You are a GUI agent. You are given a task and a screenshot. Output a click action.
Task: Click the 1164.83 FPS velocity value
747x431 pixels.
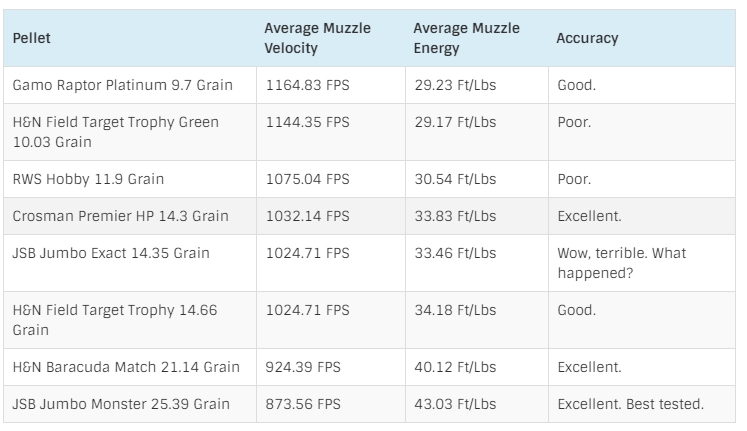[x=308, y=85]
